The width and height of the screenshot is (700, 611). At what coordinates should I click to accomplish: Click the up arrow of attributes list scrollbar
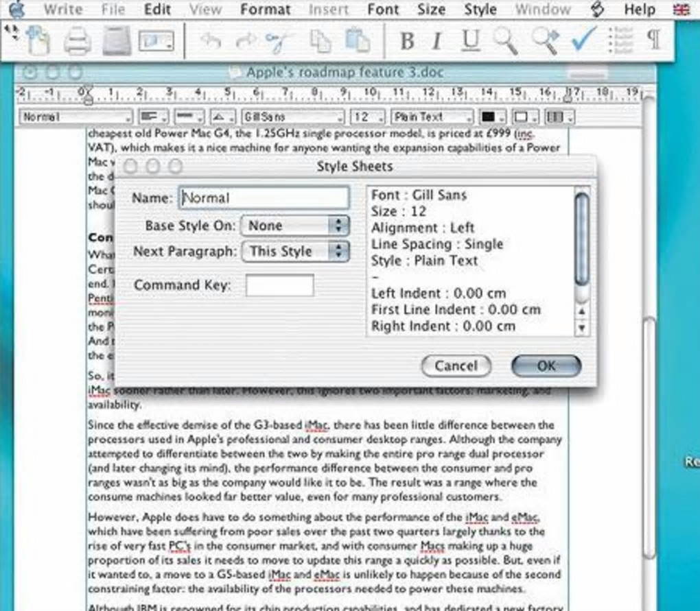tap(582, 311)
